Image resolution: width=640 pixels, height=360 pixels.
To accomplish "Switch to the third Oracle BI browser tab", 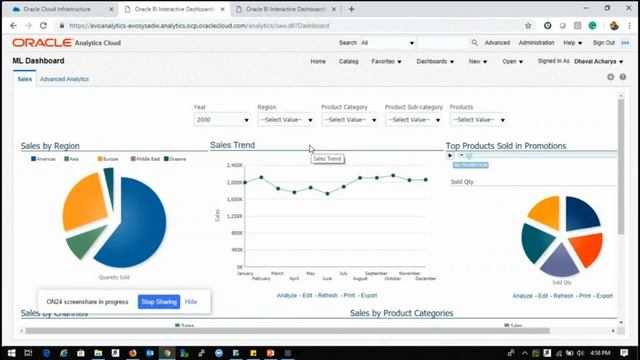I will coord(286,9).
